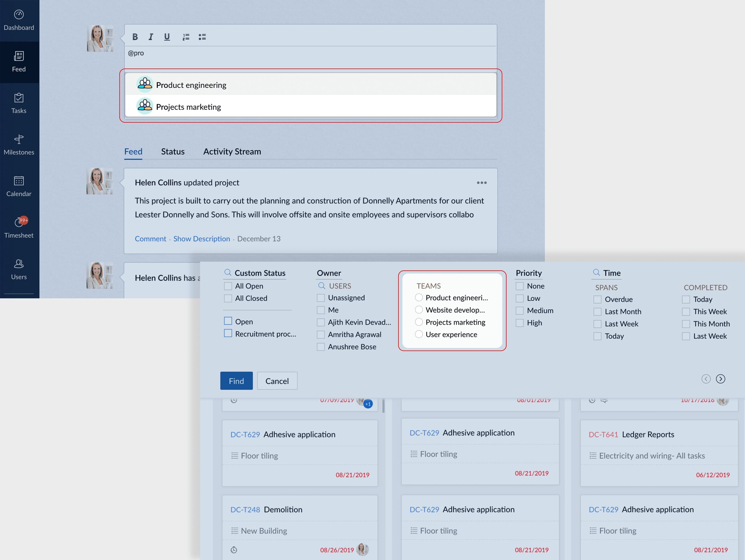The height and width of the screenshot is (560, 745).
Task: Click the clock icon on Demolition card
Action: coord(234,550)
